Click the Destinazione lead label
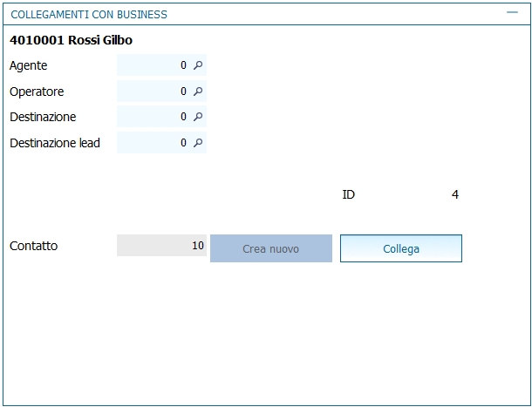The width and height of the screenshot is (532, 407). coord(55,143)
